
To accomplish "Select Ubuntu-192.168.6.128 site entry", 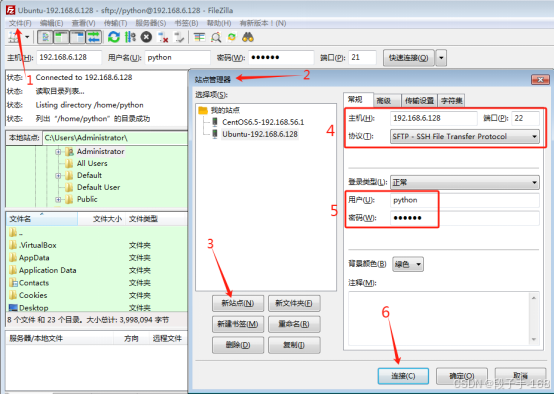I will tap(260, 134).
